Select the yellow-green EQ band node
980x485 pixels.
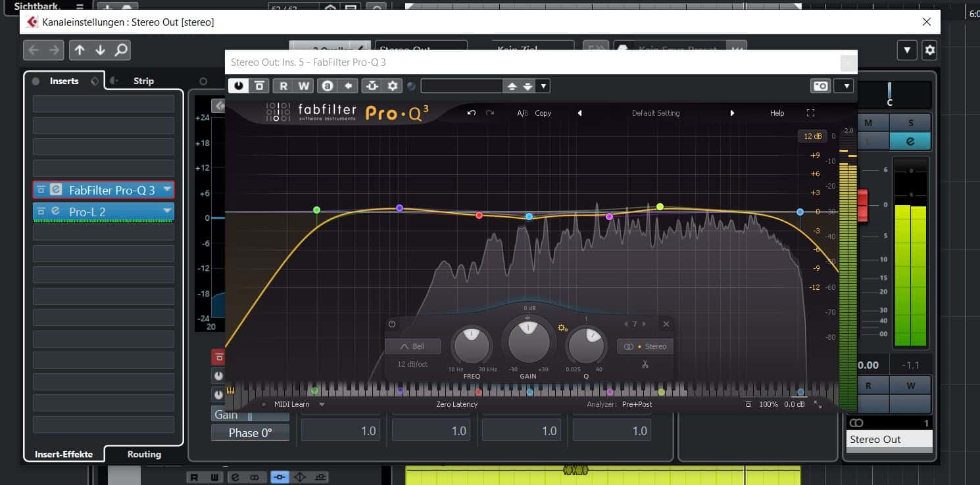(660, 206)
